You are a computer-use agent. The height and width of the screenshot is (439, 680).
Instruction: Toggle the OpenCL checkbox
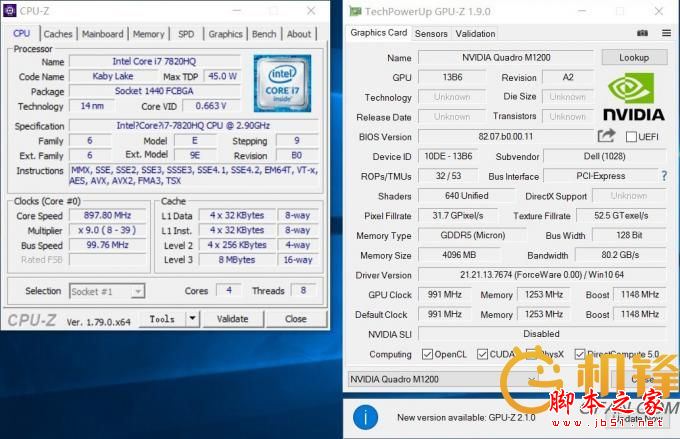pyautogui.click(x=427, y=354)
